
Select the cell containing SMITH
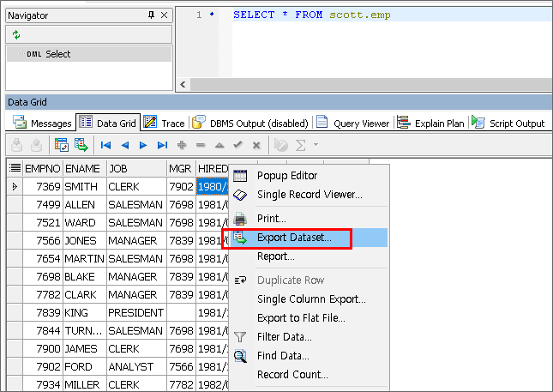tap(85, 186)
